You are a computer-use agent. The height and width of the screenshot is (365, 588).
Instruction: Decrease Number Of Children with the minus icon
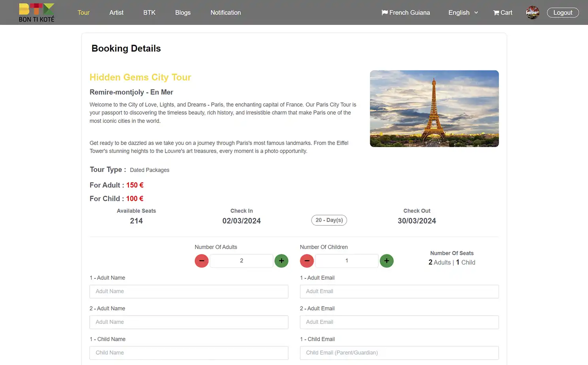tap(306, 261)
